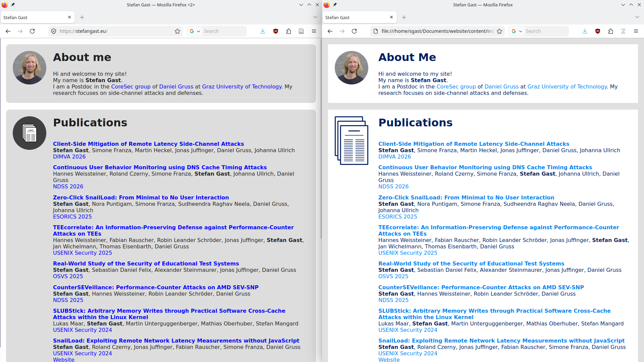Click the profile photo in local file window
The height and width of the screenshot is (362, 644).
coord(352,68)
